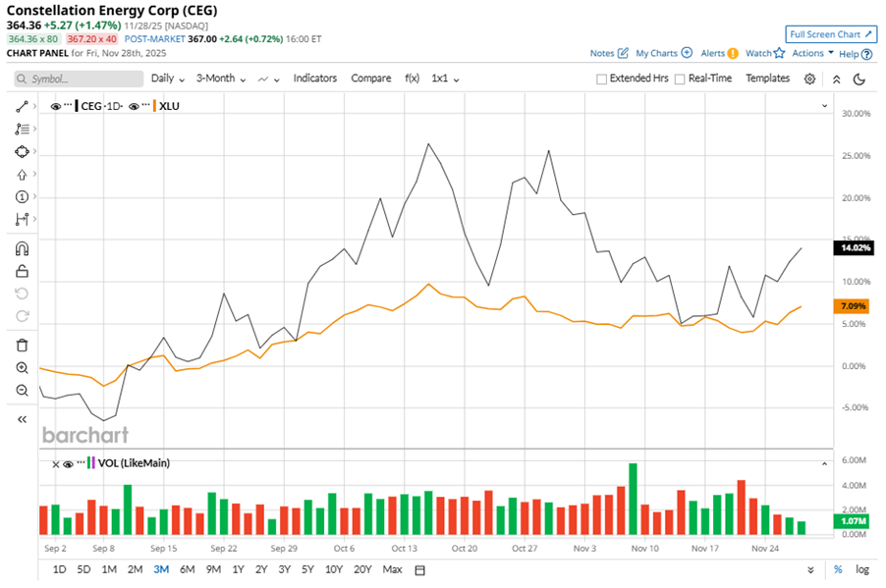This screenshot has width=886, height=588.
Task: Open CEG series options ellipsis
Action: [x=68, y=105]
